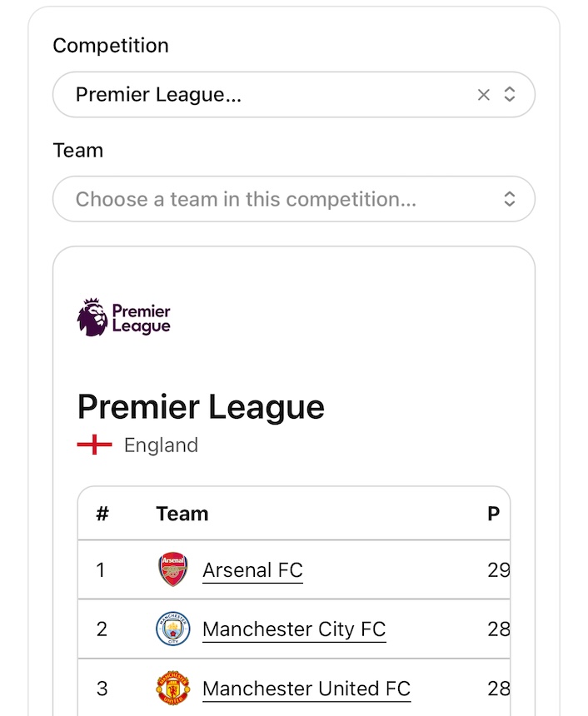The height and width of the screenshot is (716, 588).
Task: Click the Premier League lion logo
Action: coord(92,317)
